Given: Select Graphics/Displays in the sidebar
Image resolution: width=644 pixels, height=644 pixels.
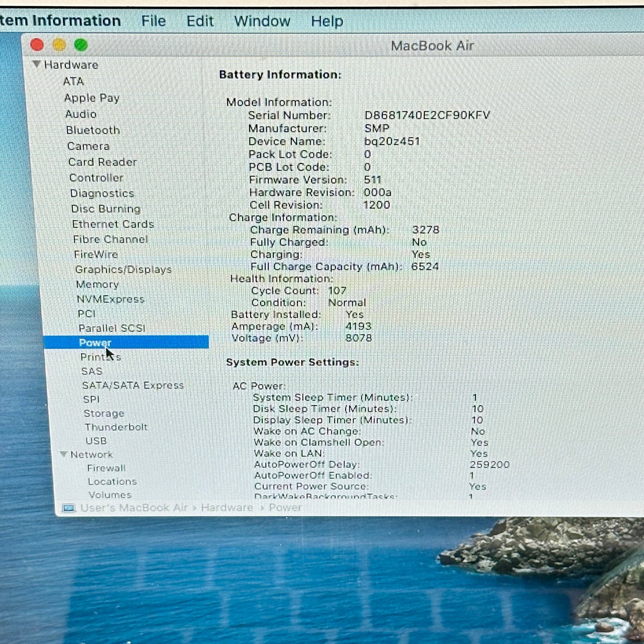Looking at the screenshot, I should [123, 270].
